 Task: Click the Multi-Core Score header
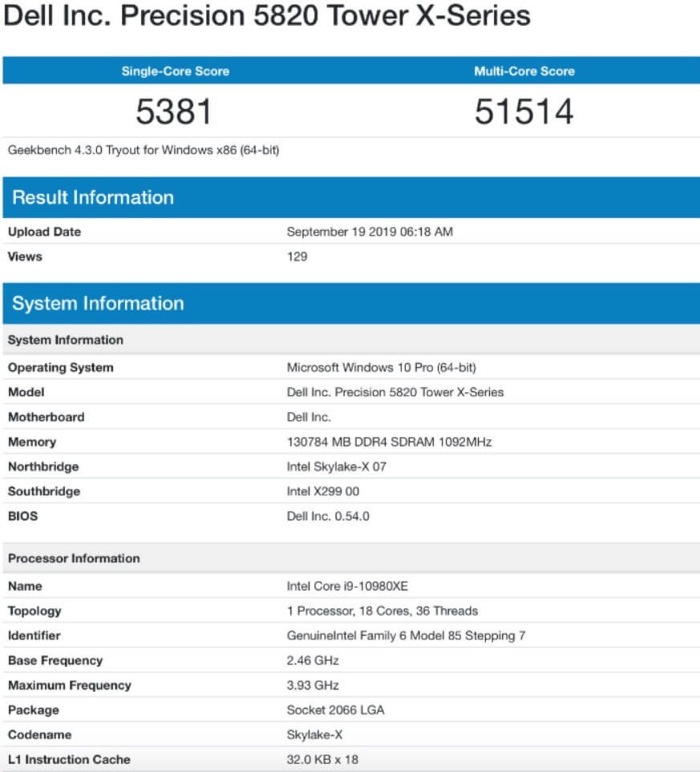524,71
